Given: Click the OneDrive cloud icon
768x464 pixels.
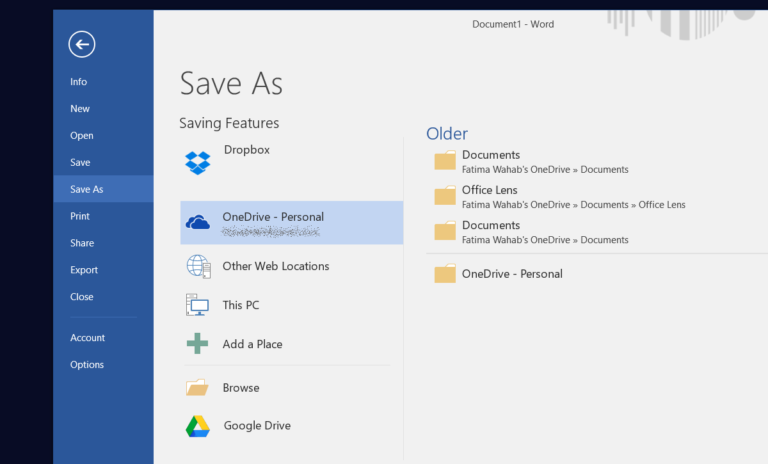Looking at the screenshot, I should pos(198,222).
